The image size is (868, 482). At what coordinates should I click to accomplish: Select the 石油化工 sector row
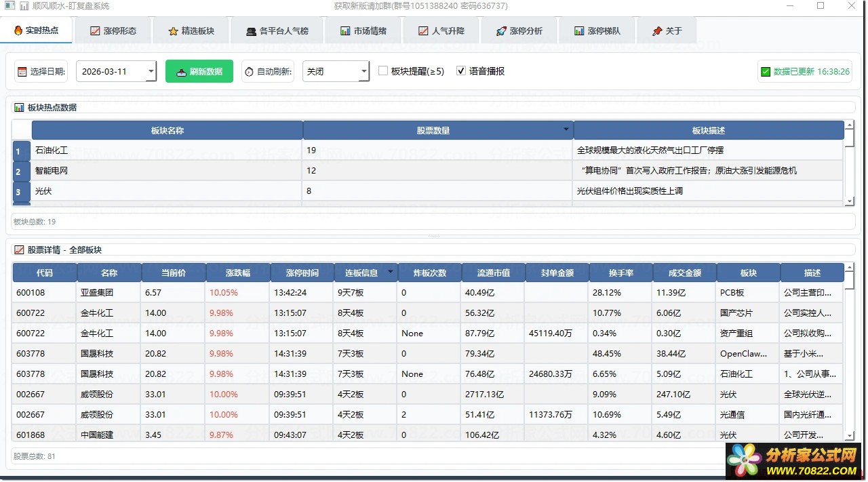pos(166,150)
